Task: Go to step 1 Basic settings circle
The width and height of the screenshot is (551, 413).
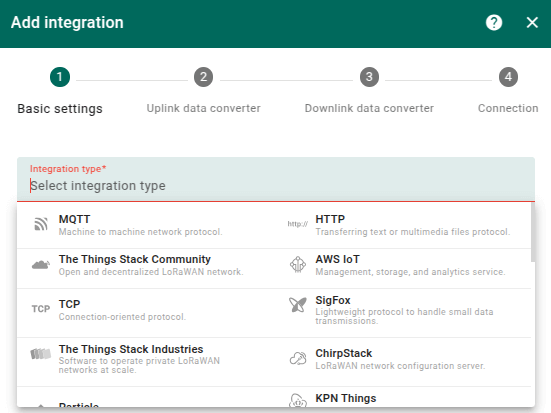Action: click(60, 77)
